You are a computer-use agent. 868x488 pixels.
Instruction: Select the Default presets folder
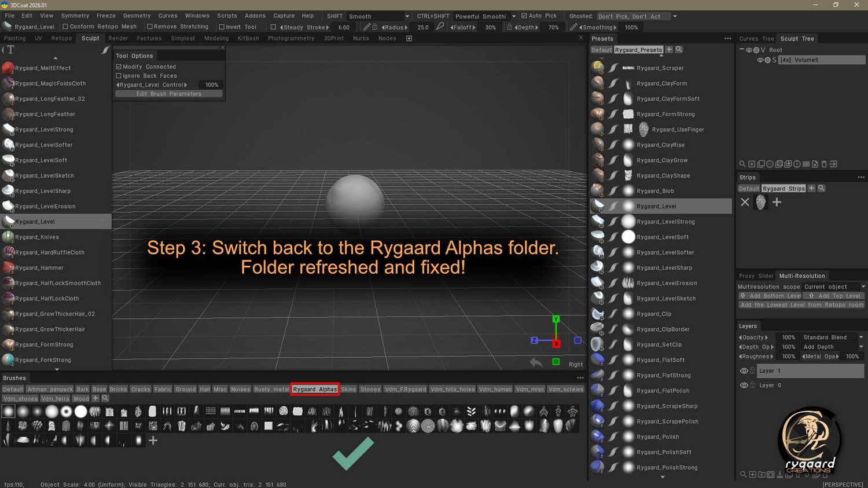click(x=601, y=50)
